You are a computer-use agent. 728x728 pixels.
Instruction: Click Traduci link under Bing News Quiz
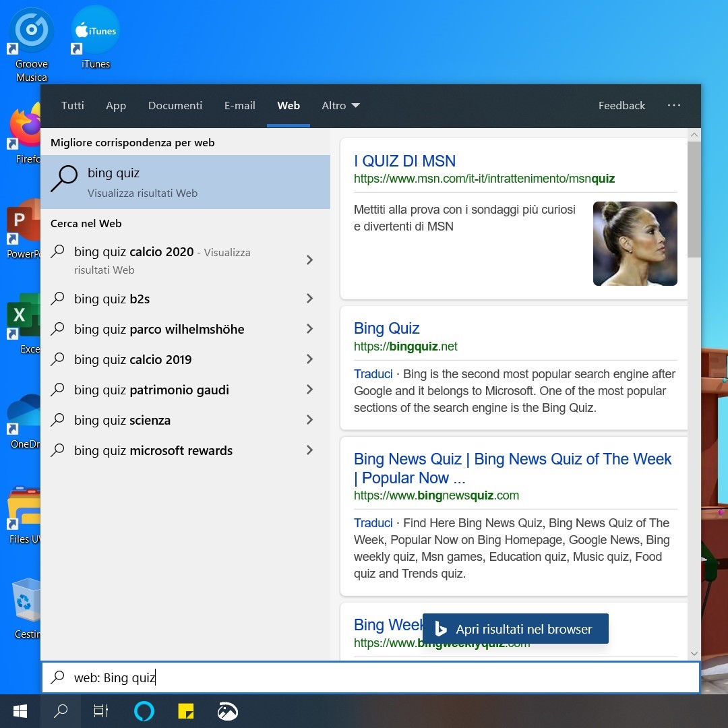373,523
